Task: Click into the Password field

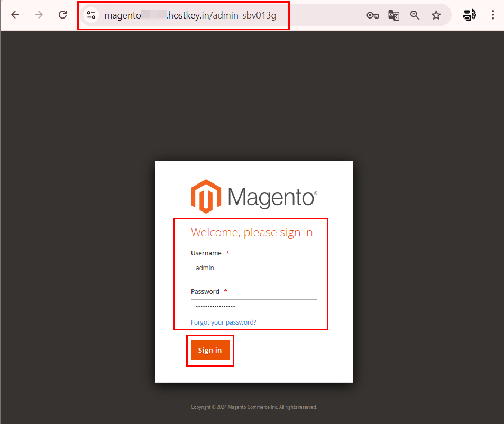Action: (x=254, y=307)
